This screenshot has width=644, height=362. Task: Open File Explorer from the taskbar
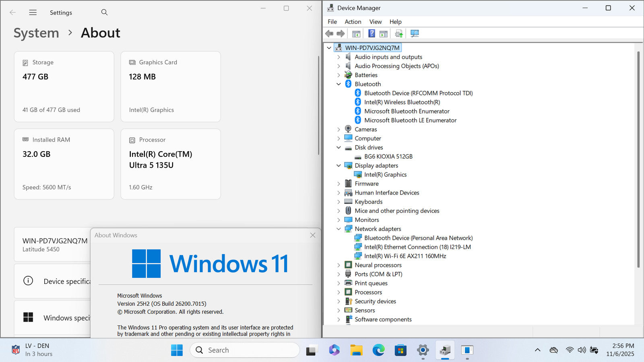point(356,350)
